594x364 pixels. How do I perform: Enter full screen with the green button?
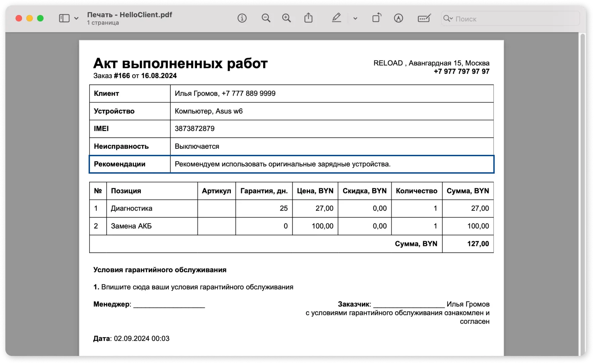40,18
